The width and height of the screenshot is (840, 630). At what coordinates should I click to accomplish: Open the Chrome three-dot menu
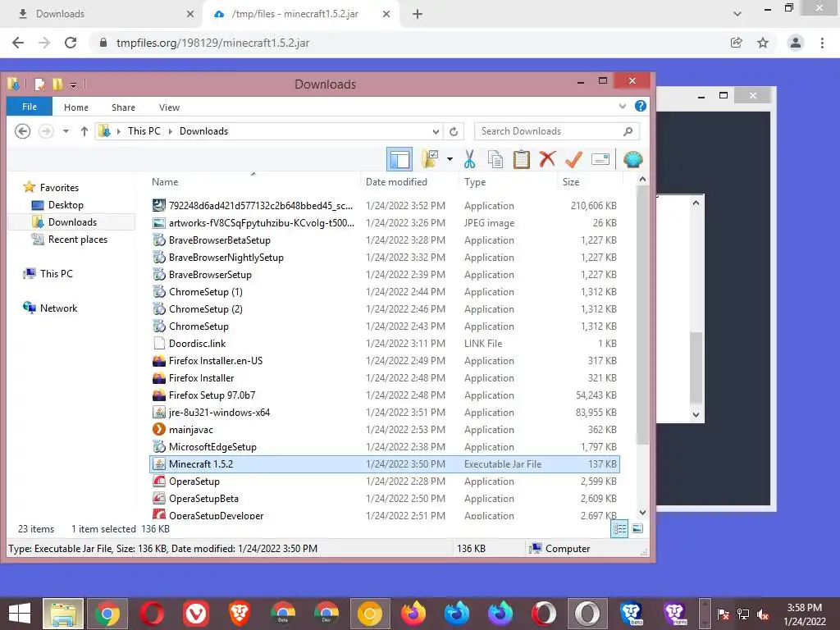pyautogui.click(x=822, y=43)
